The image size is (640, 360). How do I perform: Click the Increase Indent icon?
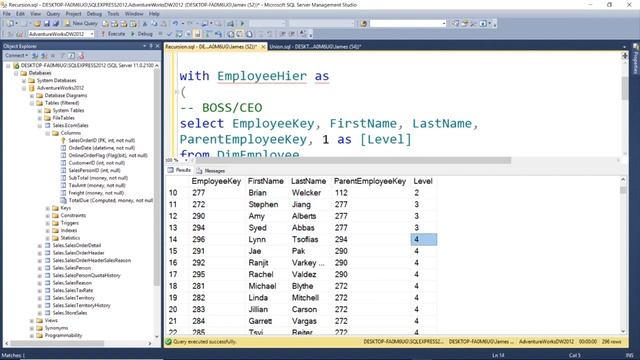click(x=292, y=34)
